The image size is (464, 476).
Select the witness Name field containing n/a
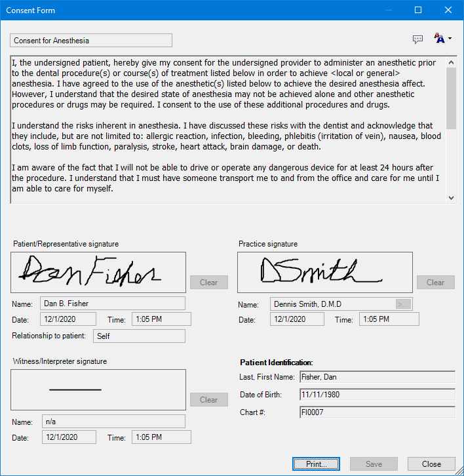pyautogui.click(x=112, y=421)
